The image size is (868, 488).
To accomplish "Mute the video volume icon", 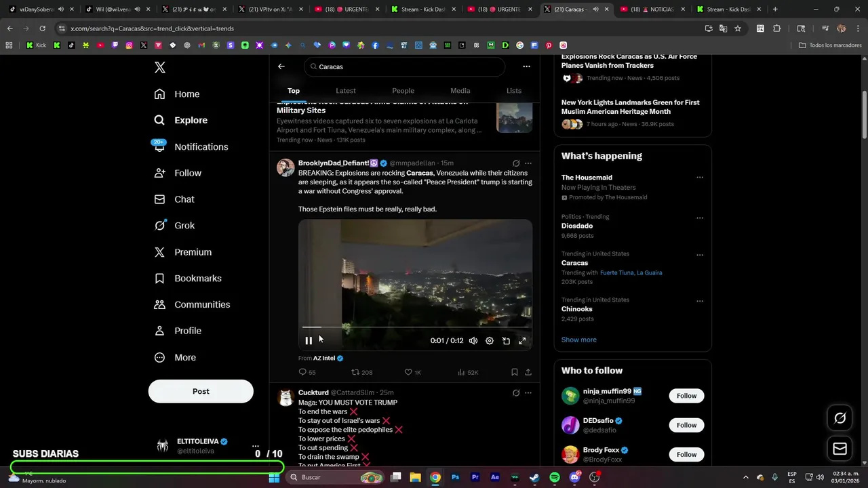I will (x=473, y=341).
